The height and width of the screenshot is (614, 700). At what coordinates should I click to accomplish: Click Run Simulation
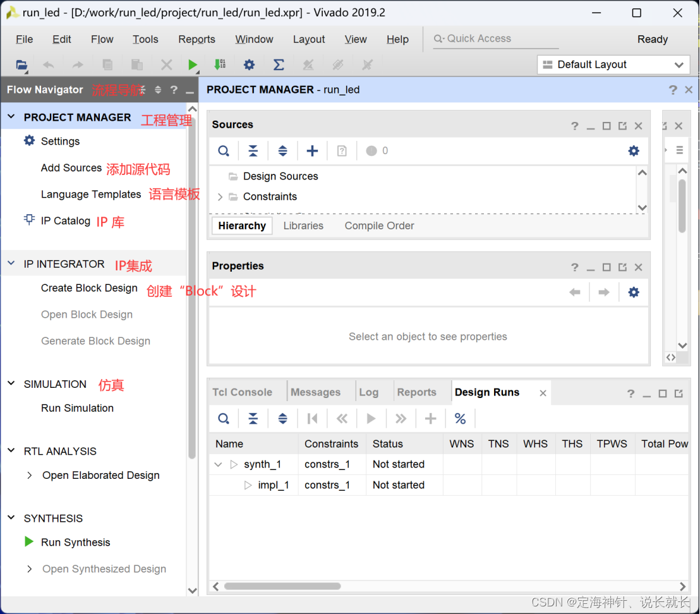click(77, 408)
